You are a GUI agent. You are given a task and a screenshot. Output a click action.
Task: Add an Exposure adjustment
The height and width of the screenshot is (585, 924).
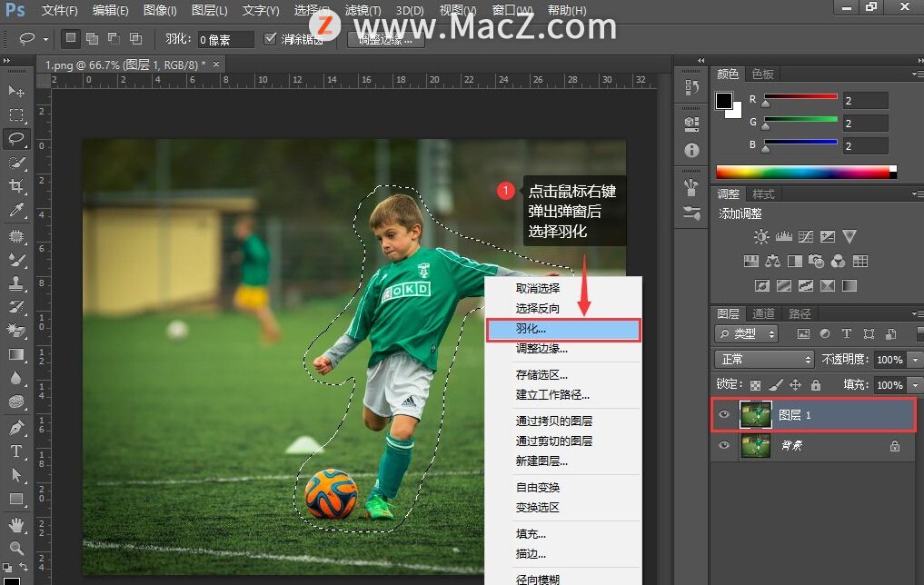828,237
